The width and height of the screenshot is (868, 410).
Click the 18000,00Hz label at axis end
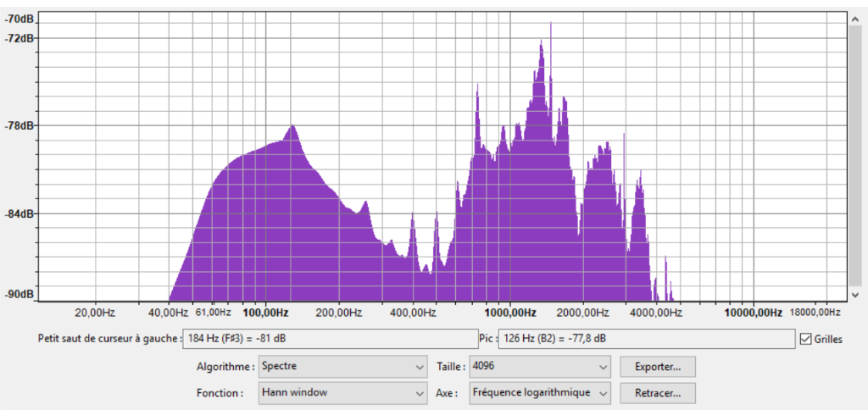[x=816, y=313]
